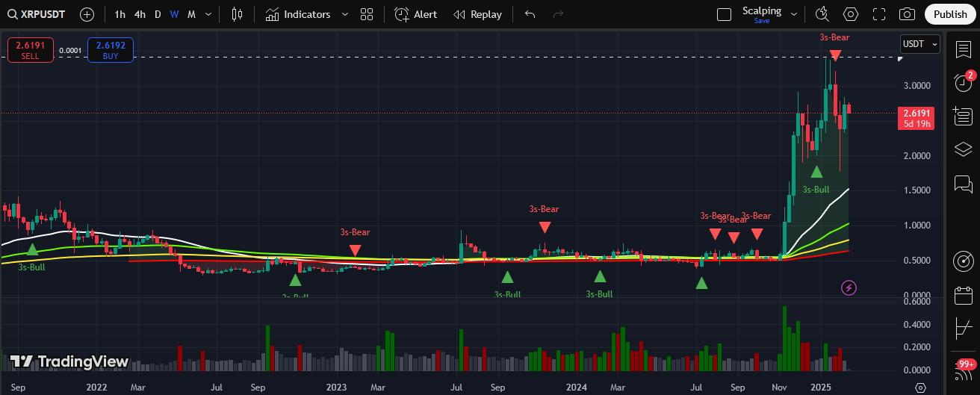Expand the Scalping layout dropdown arrow
This screenshot has height=395, width=980.
click(x=793, y=14)
